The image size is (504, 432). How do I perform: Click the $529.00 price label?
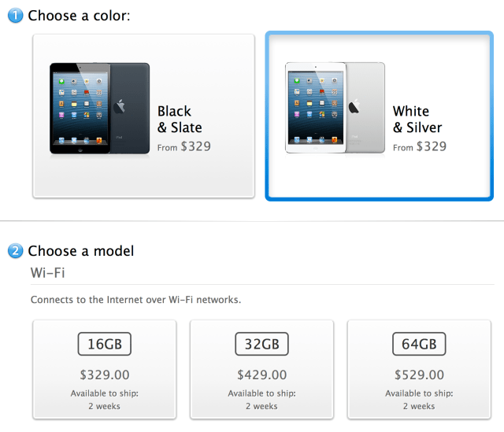pyautogui.click(x=419, y=375)
